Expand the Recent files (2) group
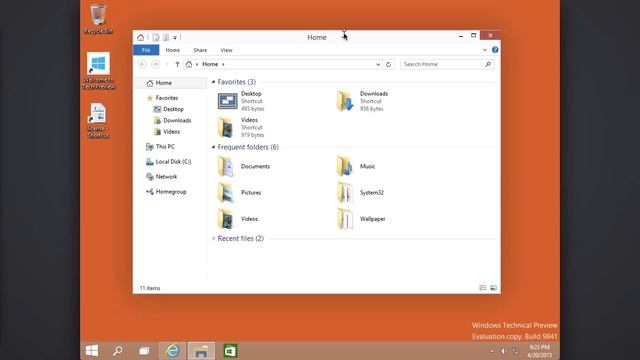The height and width of the screenshot is (360, 640). pyautogui.click(x=213, y=238)
